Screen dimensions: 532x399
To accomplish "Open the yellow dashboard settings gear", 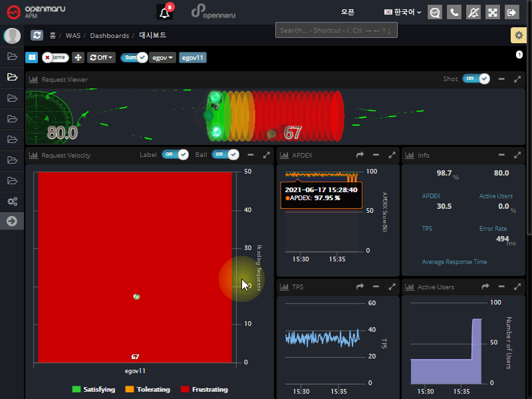I will coord(518,35).
